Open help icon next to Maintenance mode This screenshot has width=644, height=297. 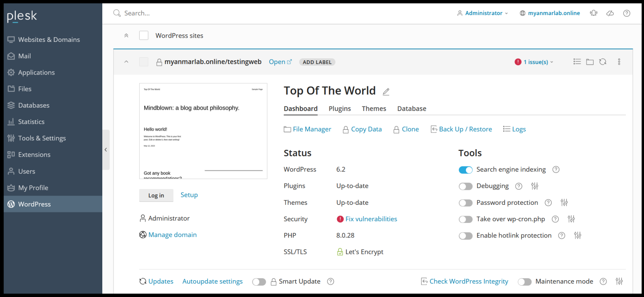tap(603, 282)
